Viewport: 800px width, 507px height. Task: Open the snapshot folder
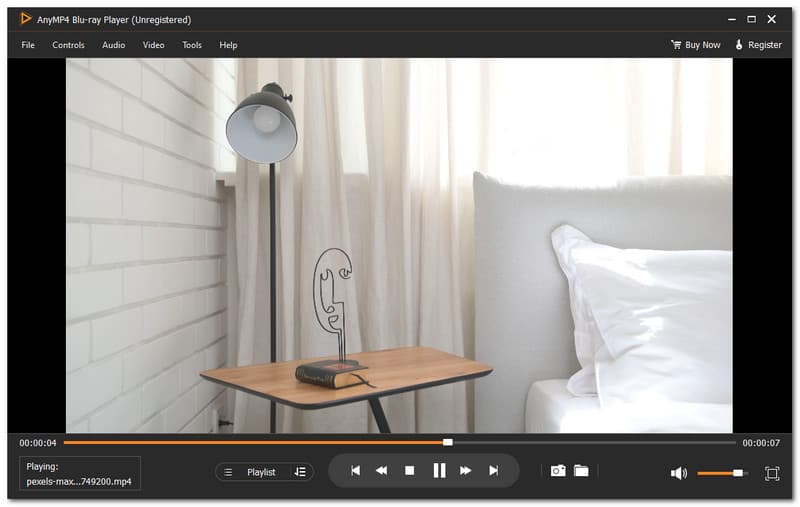pyautogui.click(x=581, y=470)
